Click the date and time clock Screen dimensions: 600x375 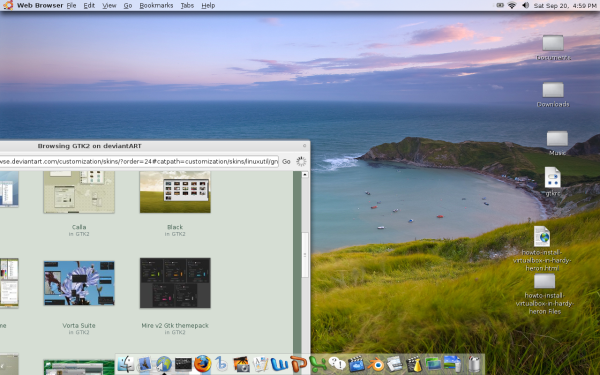coord(565,5)
